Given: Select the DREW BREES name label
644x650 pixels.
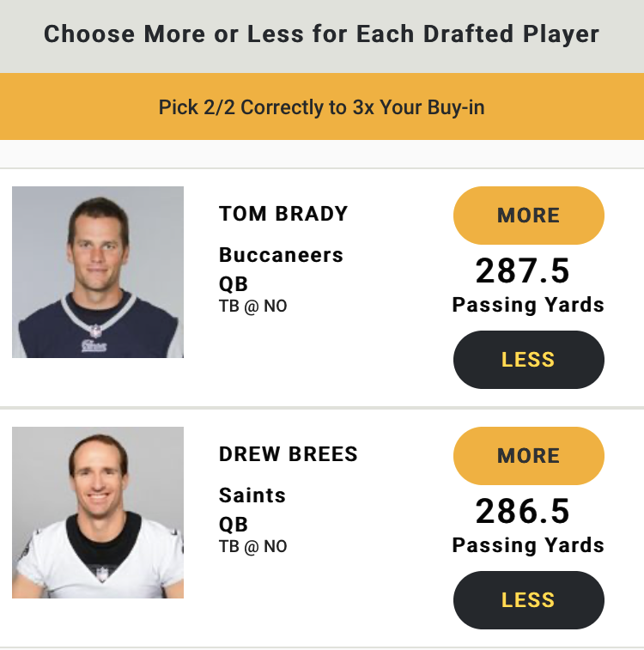Looking at the screenshot, I should pos(288,454).
